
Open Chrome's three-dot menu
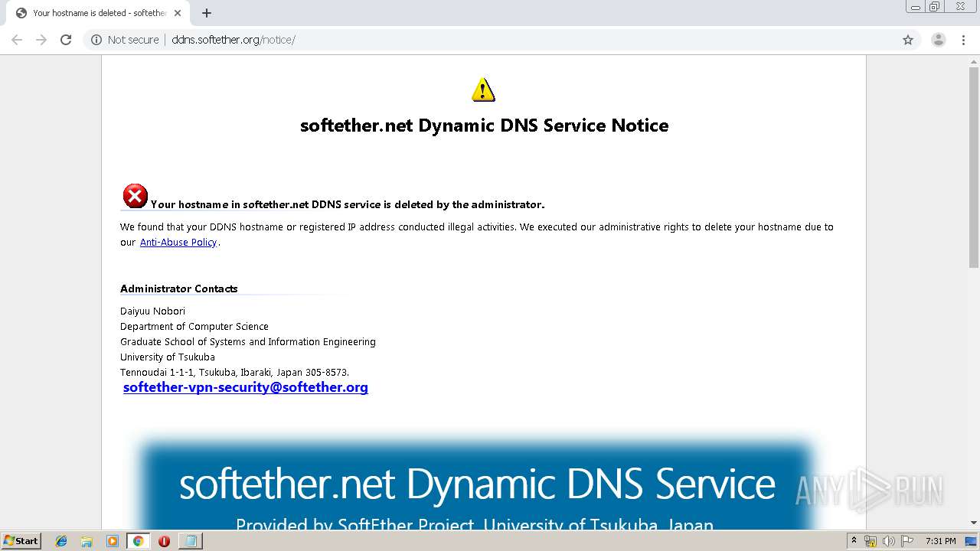tap(964, 40)
